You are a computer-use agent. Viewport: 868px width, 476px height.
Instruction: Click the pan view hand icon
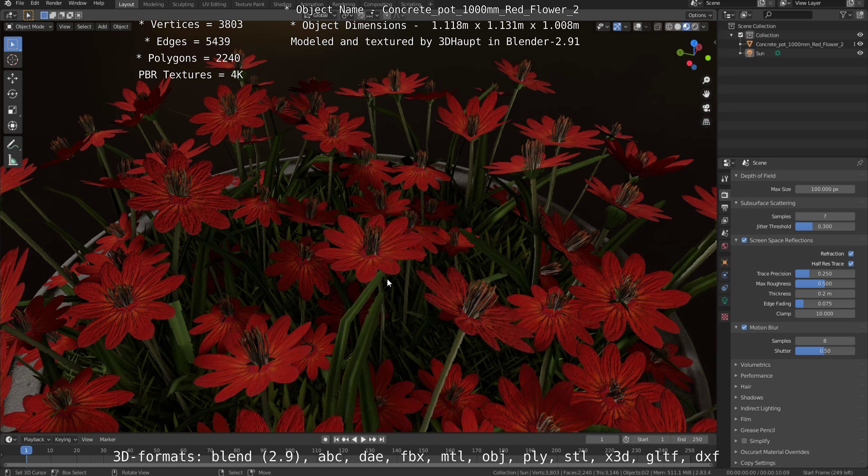tap(706, 94)
